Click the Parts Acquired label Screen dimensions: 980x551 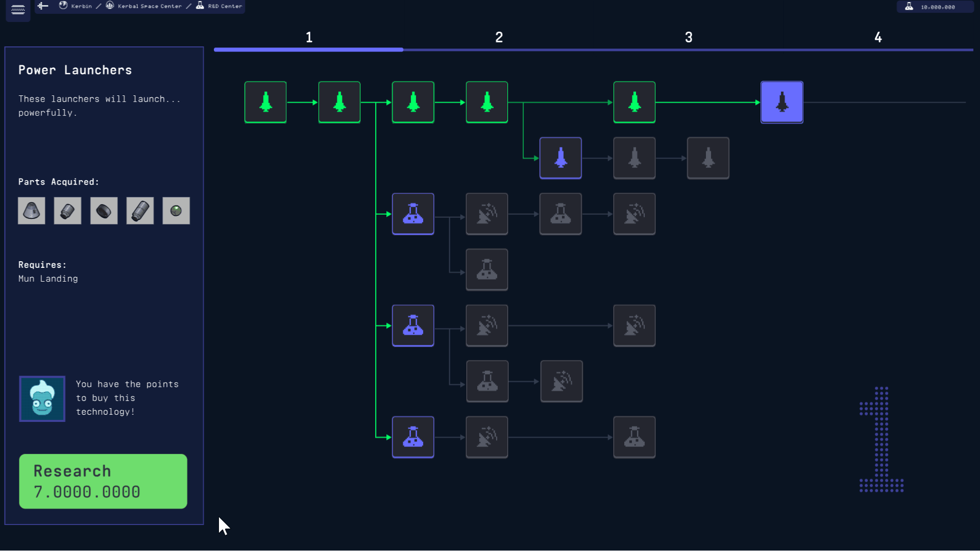pos(59,182)
